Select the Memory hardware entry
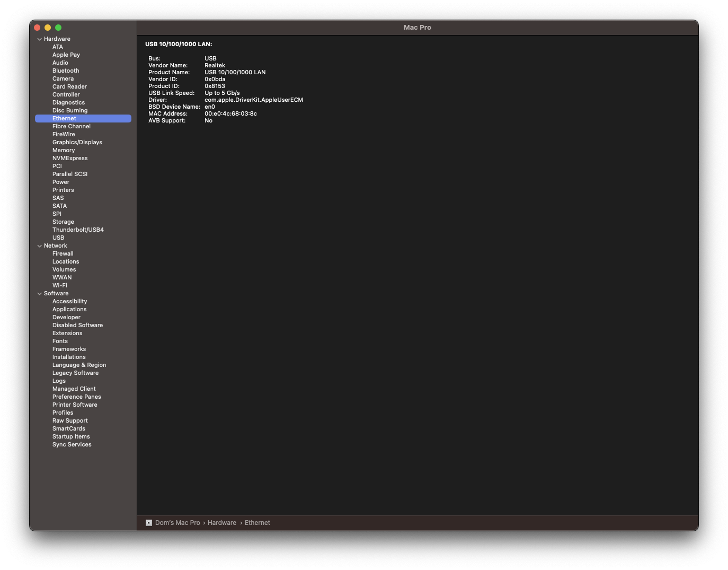The width and height of the screenshot is (728, 570). [x=64, y=151]
